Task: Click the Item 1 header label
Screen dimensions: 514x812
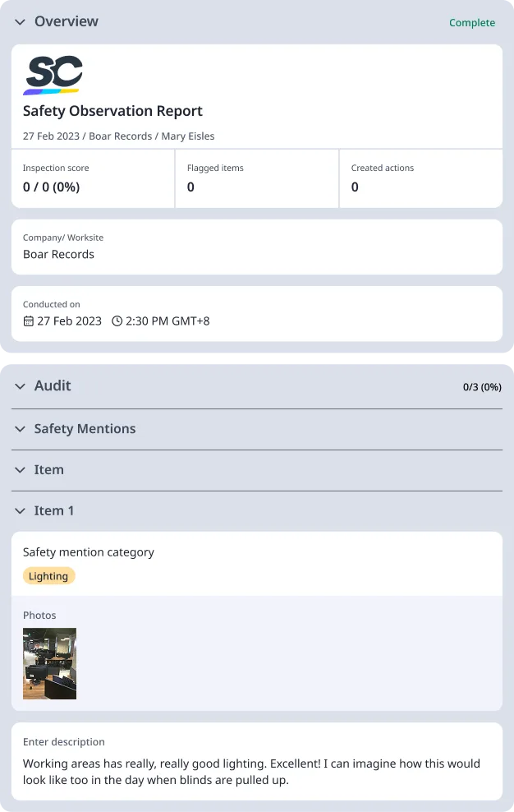Action: tap(55, 510)
